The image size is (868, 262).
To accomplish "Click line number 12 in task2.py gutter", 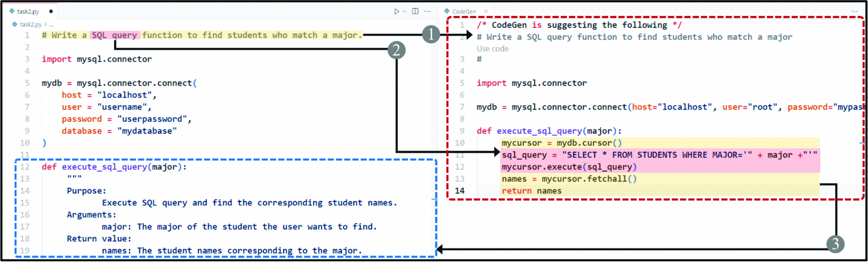I will pyautogui.click(x=25, y=167).
